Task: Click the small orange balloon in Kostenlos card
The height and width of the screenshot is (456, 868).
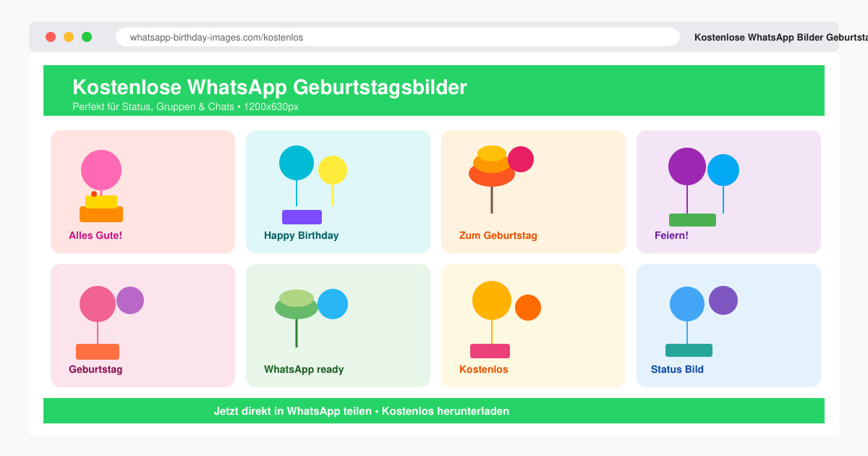Action: coord(528,308)
